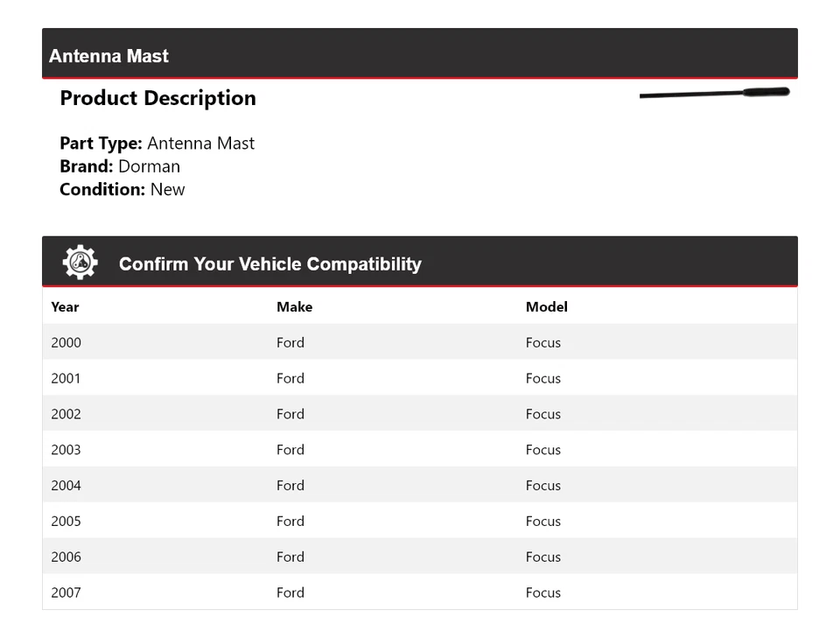Click the 2007 year cell
The width and height of the screenshot is (840, 638).
coord(66,593)
